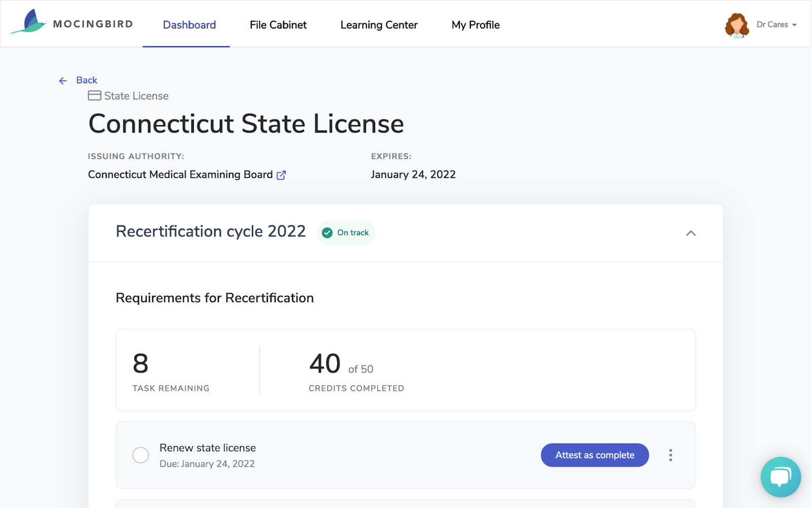Image resolution: width=812 pixels, height=508 pixels.
Task: Click the back arrow icon
Action: click(x=63, y=81)
